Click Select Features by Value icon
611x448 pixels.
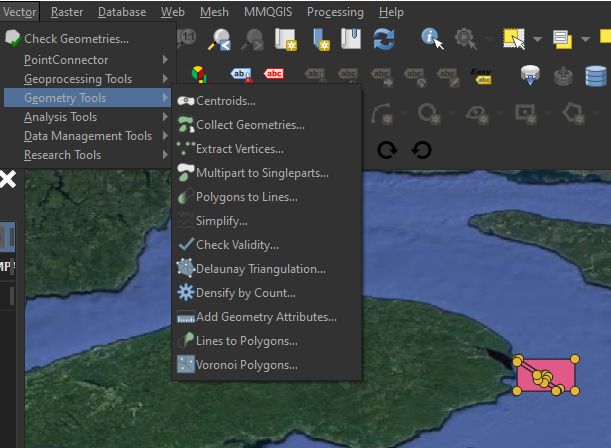562,39
